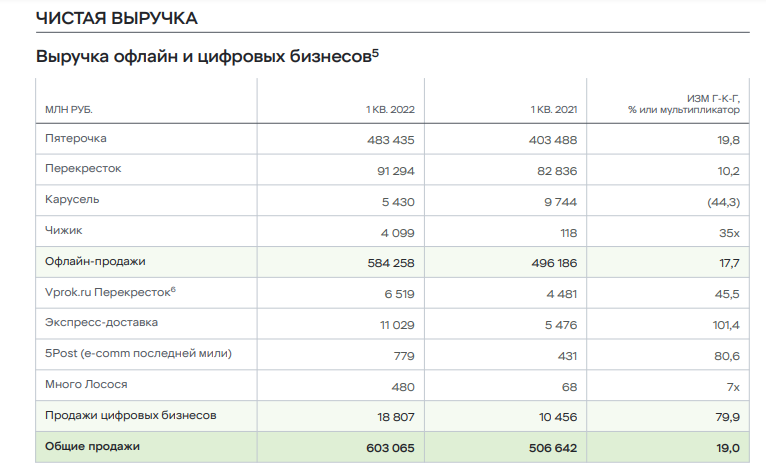Select total 10 456 in digital sales row

[x=558, y=417]
